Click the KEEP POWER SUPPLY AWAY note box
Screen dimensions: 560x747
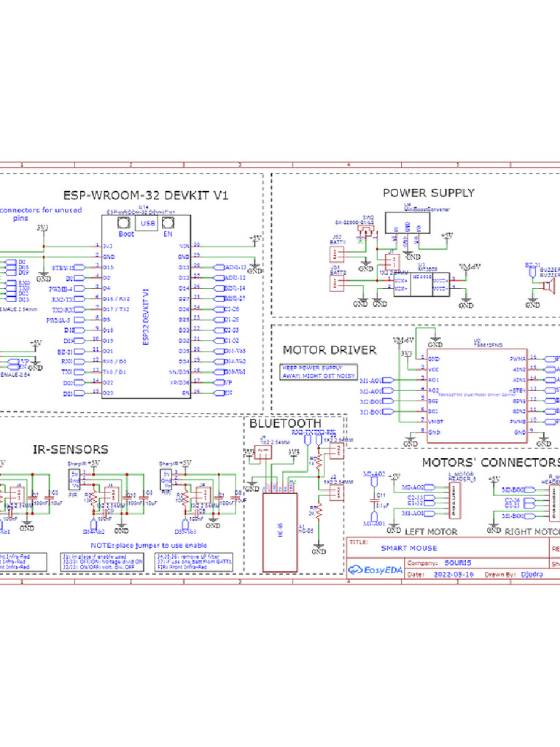pyautogui.click(x=319, y=372)
